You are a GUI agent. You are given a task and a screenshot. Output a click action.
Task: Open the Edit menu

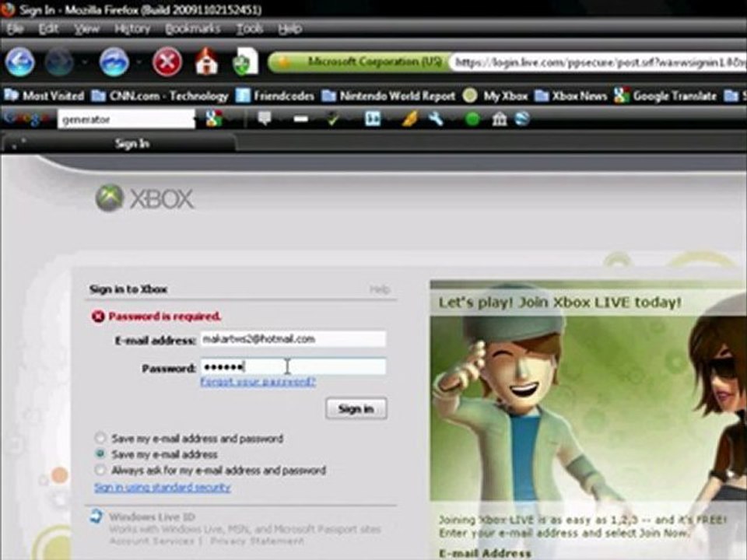pyautogui.click(x=48, y=30)
